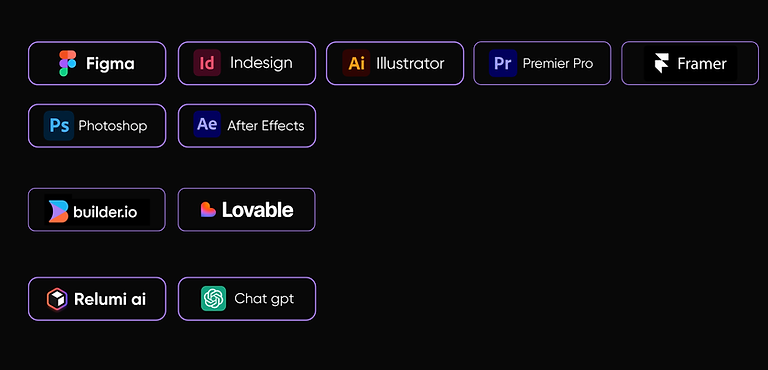Open the After Effects text label
This screenshot has height=370, width=768.
(266, 126)
